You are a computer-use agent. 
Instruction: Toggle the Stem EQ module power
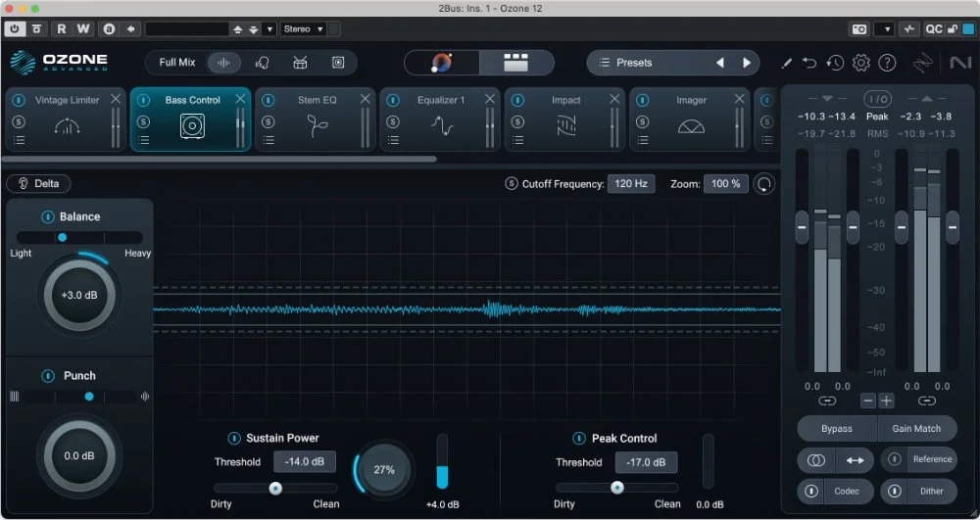pos(269,100)
